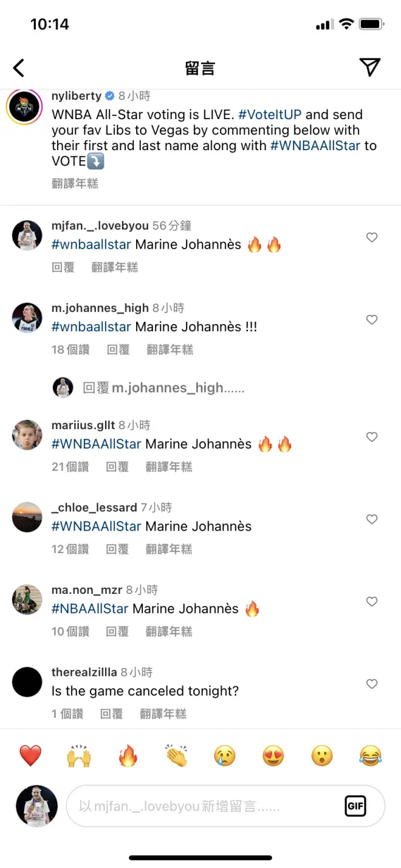
Task: Open therealzillla's username profile
Action: (84, 672)
